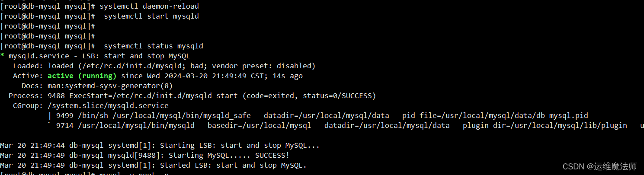Click the /system.slice/mysqld.service CGroup path
This screenshot has width=644, height=175.
point(108,106)
